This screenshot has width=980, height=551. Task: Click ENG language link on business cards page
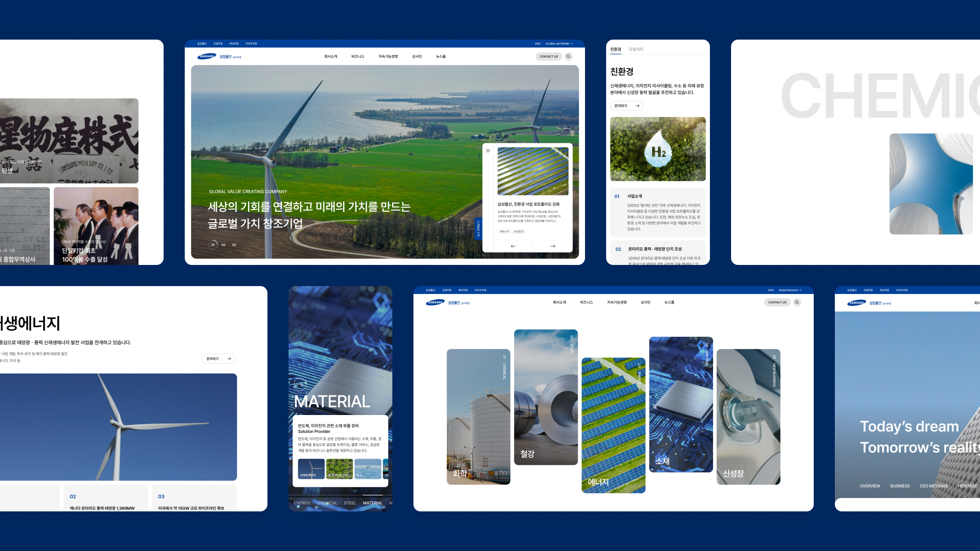771,290
